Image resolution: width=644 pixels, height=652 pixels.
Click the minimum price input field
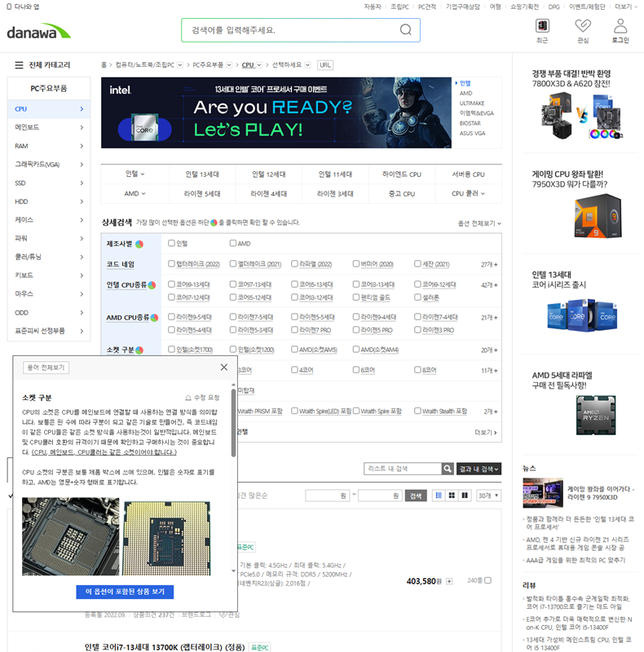(328, 496)
